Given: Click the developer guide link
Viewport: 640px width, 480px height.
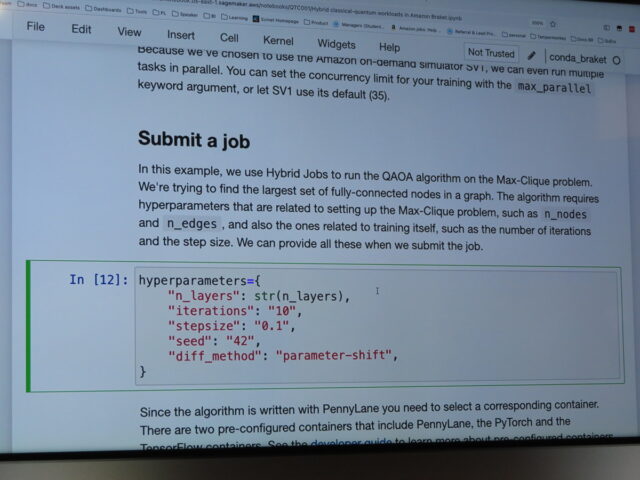Looking at the screenshot, I should click(351, 442).
